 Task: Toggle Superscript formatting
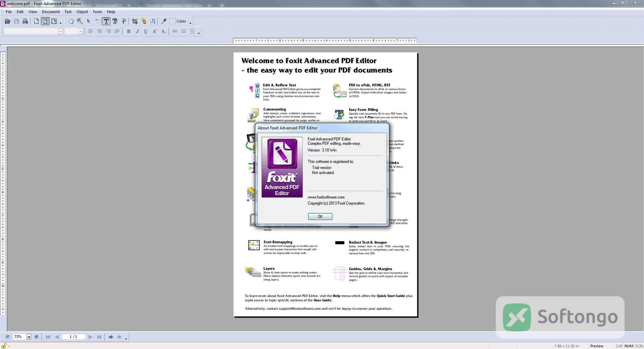(155, 31)
